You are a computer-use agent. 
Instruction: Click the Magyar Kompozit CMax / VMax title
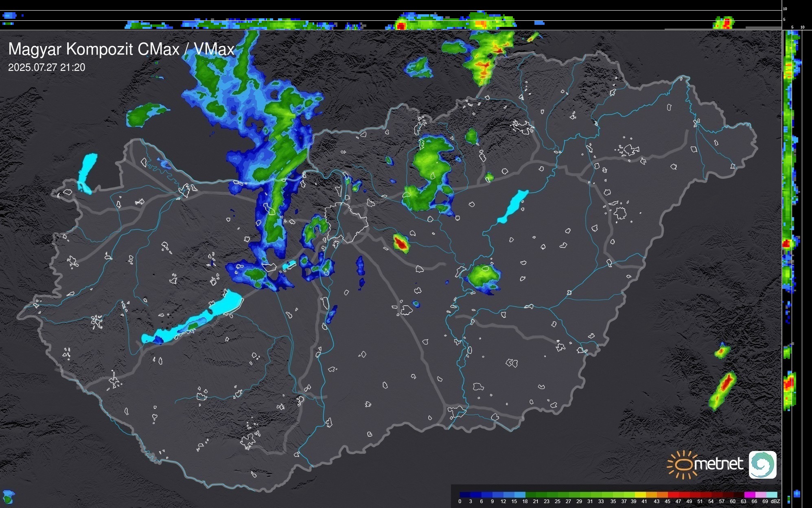[x=121, y=49]
